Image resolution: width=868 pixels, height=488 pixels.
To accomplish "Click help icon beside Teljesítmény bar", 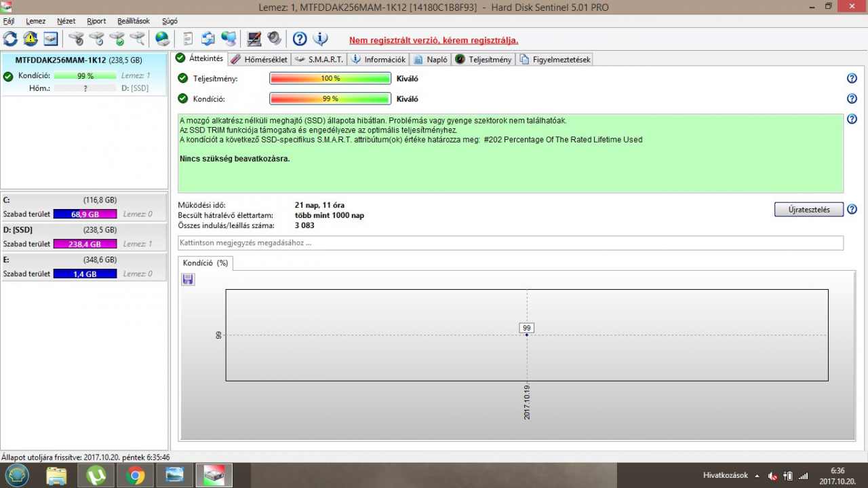I will tap(852, 79).
